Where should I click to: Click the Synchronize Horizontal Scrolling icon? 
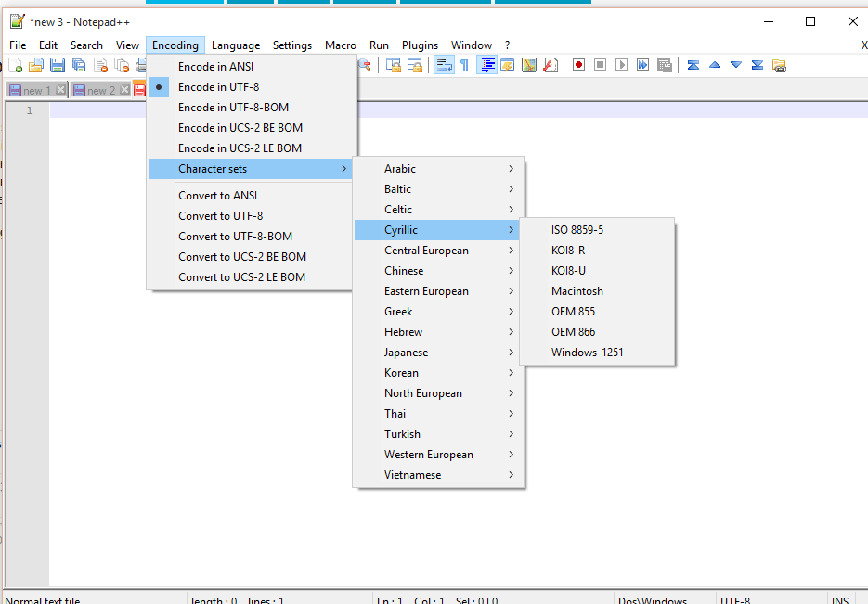point(415,65)
